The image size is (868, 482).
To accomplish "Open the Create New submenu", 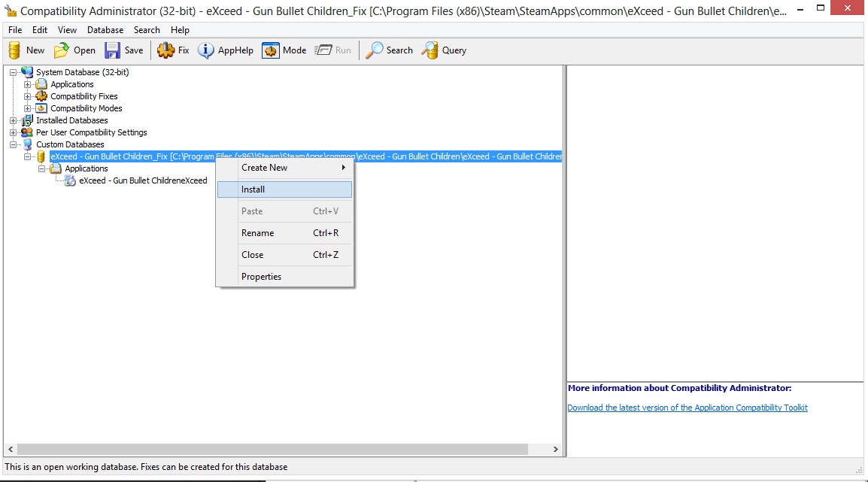I will (284, 168).
